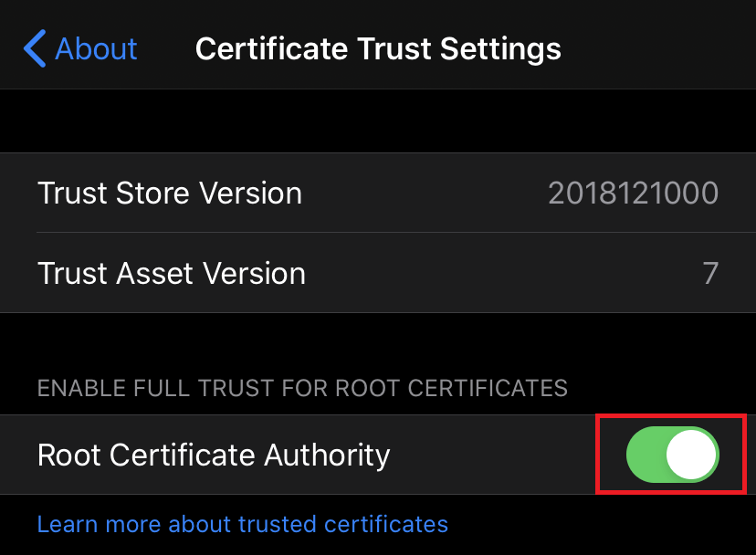Tap the number 7 Trust Asset value

click(x=710, y=273)
